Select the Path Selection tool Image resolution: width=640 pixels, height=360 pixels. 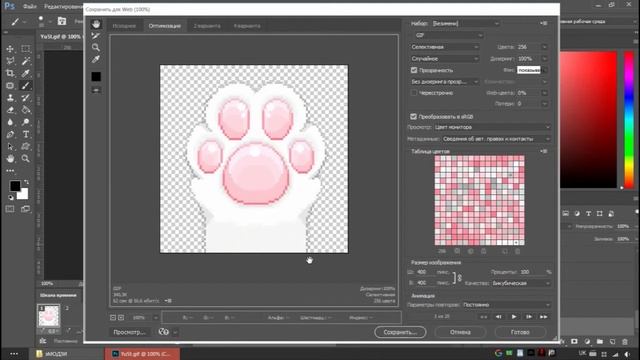[x=10, y=147]
